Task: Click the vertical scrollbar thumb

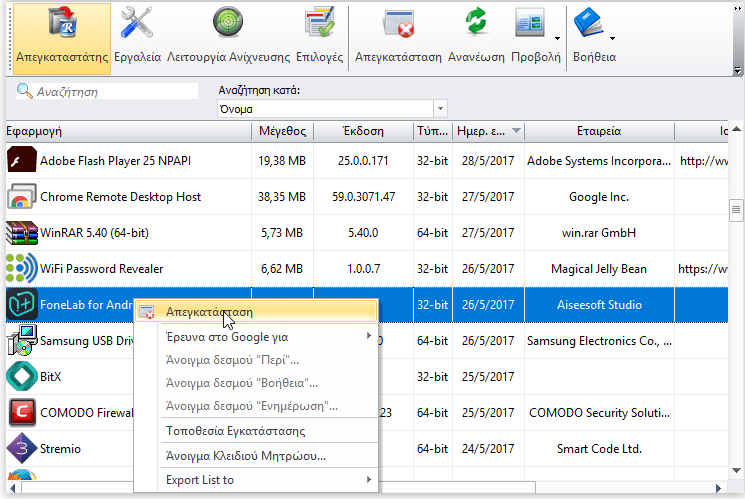Action: [x=736, y=210]
